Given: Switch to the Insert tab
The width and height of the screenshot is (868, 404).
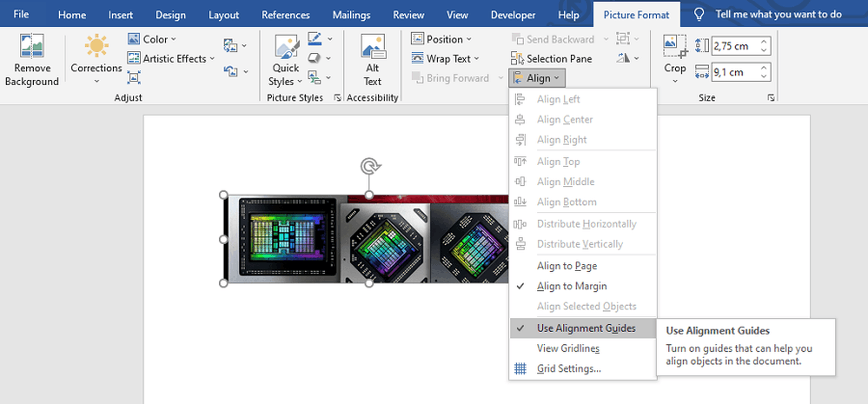Looking at the screenshot, I should [120, 15].
